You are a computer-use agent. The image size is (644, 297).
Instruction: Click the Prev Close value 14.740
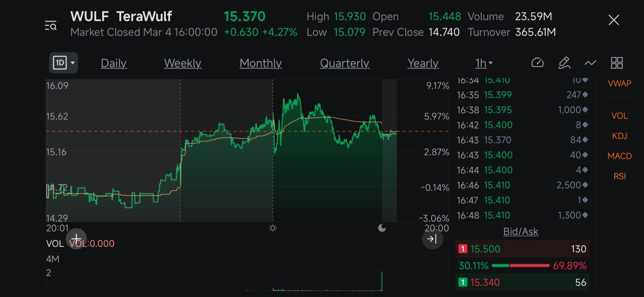coord(444,32)
